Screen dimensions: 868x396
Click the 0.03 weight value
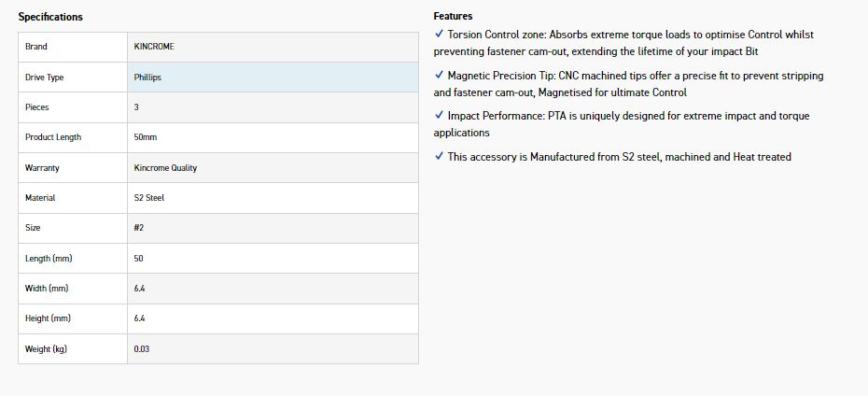[x=142, y=349]
